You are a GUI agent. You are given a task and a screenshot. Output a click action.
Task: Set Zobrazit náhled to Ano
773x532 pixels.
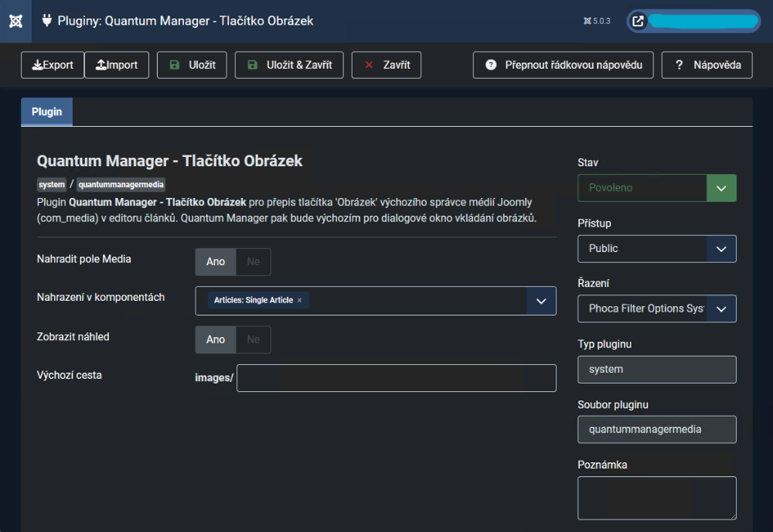[216, 339]
